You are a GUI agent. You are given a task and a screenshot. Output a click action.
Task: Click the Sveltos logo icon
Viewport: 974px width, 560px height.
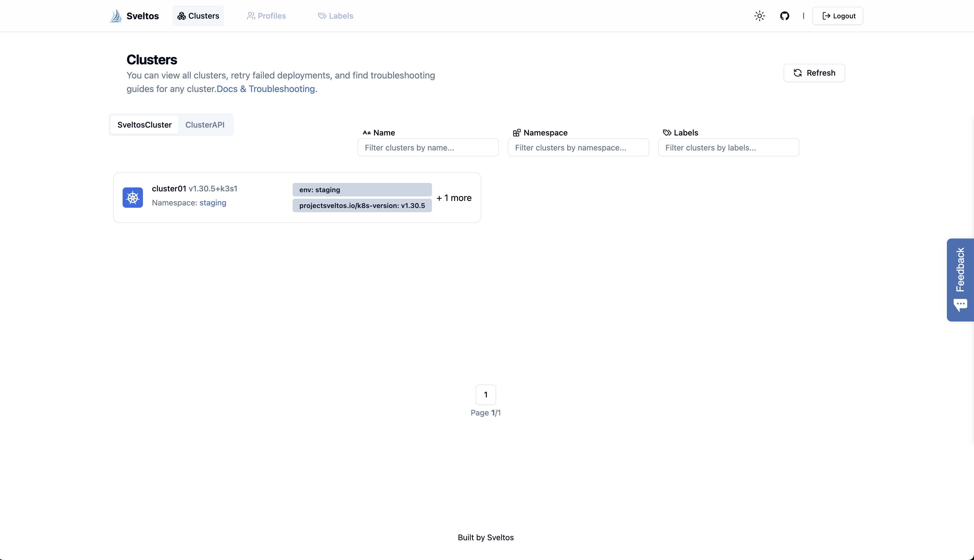116,15
